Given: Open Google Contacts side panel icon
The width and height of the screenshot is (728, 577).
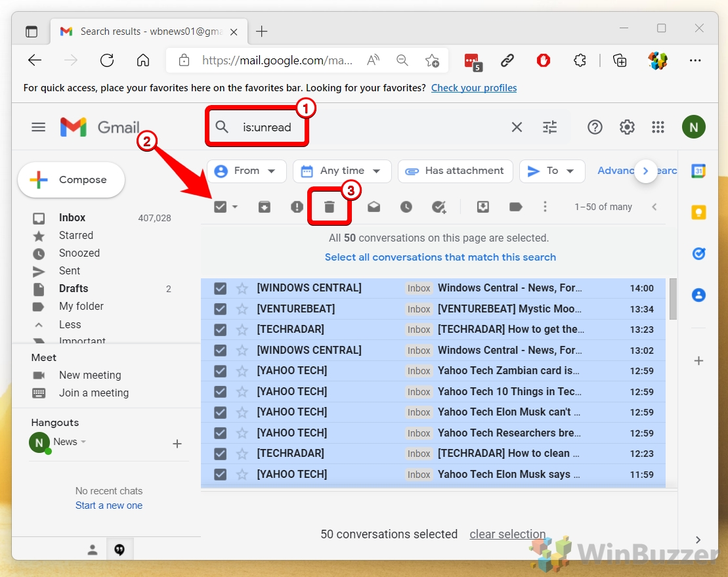Looking at the screenshot, I should (x=698, y=295).
